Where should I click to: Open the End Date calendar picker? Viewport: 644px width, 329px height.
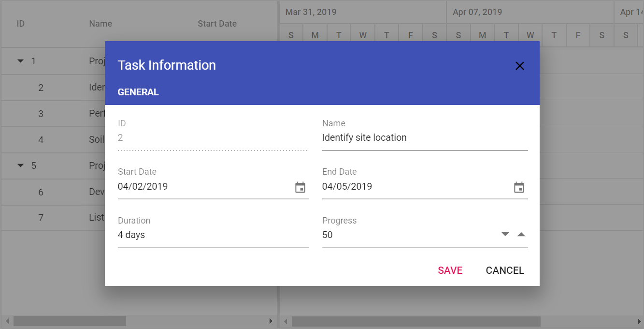519,187
